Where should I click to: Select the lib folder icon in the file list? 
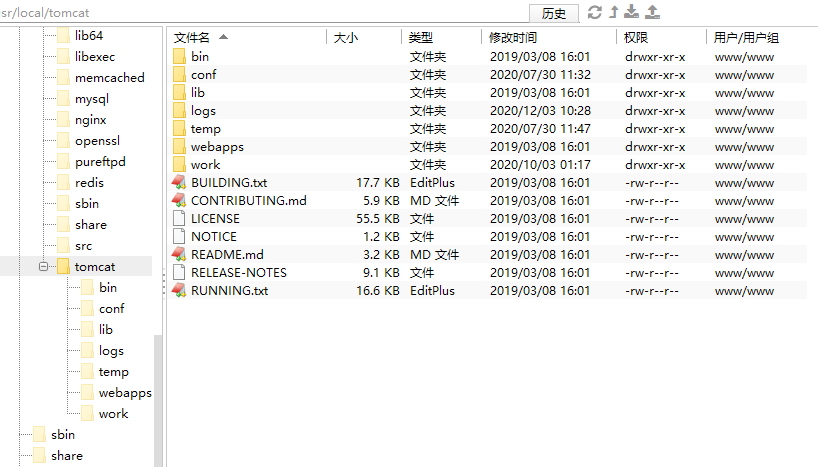point(179,92)
